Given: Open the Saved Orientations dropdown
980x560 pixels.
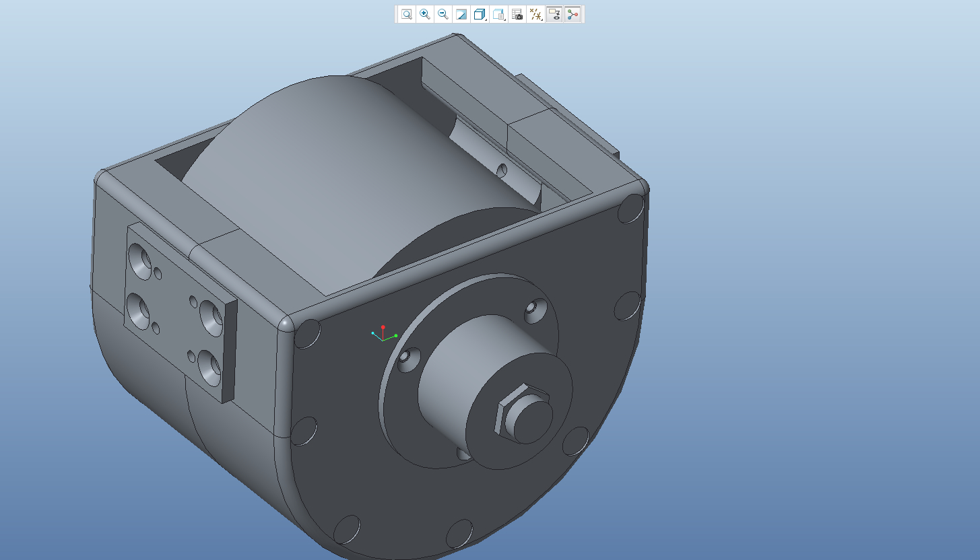Looking at the screenshot, I should pyautogui.click(x=499, y=14).
